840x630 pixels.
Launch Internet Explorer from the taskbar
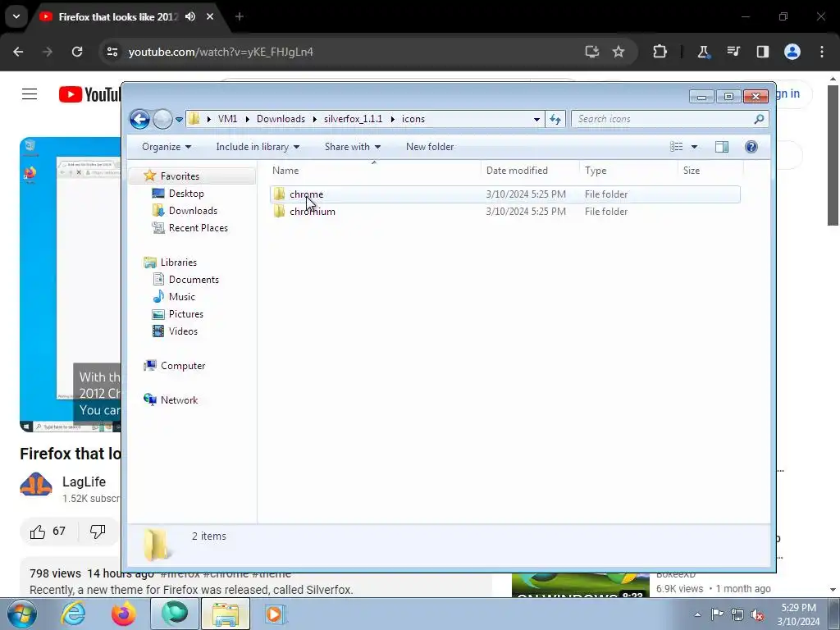click(73, 614)
